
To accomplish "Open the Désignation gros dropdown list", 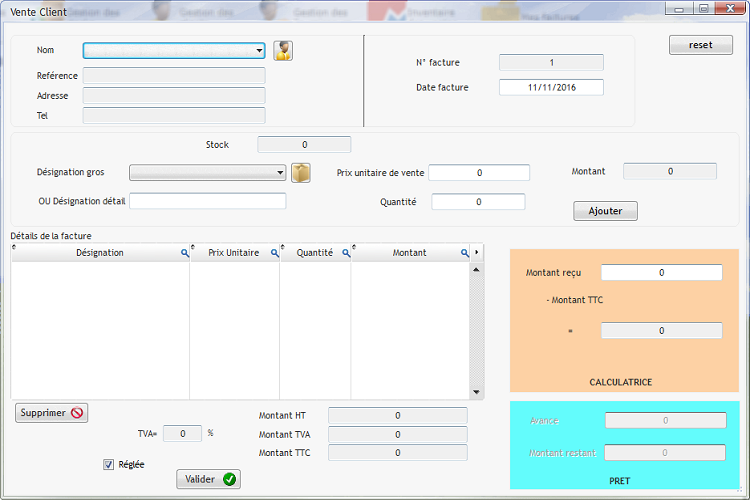I will tap(280, 173).
